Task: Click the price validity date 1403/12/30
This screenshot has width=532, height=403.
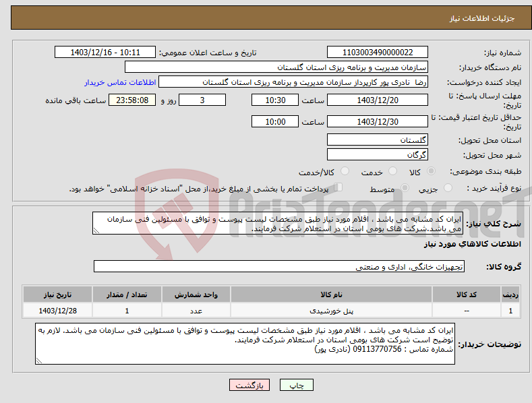Action: point(378,121)
